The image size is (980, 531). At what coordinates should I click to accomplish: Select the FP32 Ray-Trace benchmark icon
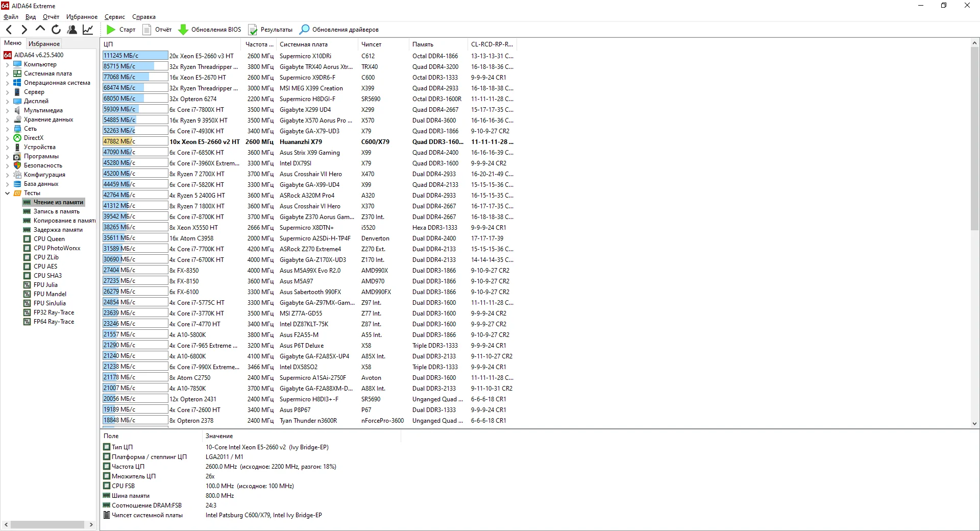tap(27, 312)
